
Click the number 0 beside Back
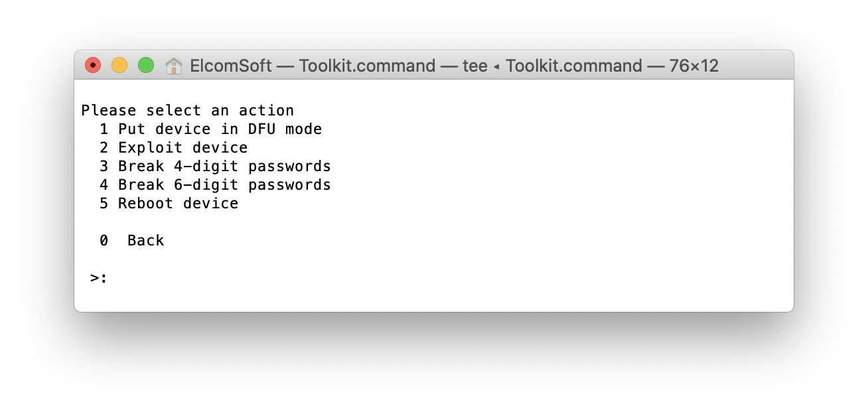[x=104, y=240]
